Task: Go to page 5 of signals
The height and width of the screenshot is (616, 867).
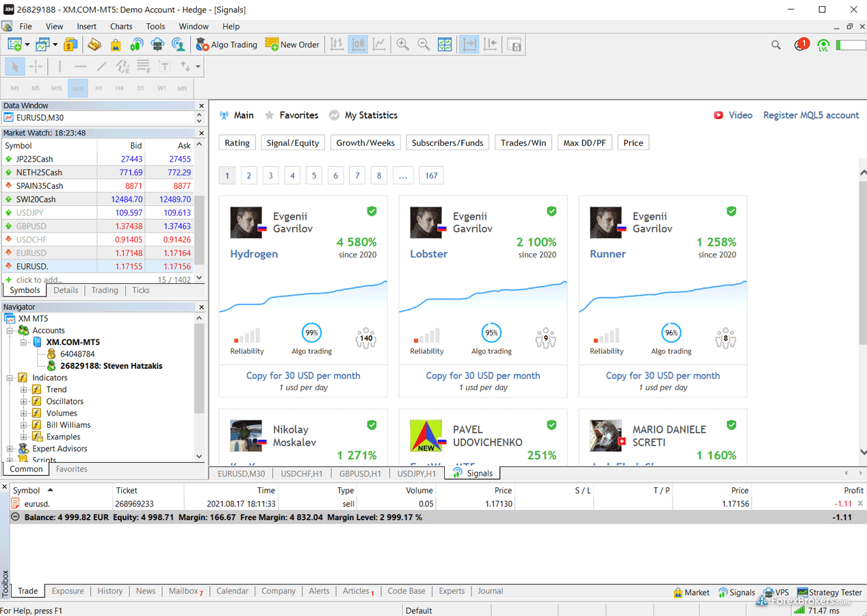Action: pos(314,176)
